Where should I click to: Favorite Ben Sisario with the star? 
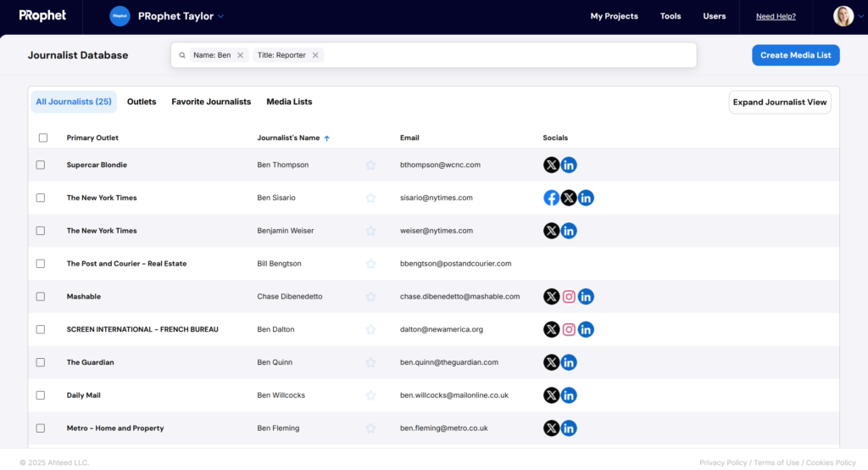click(x=370, y=198)
